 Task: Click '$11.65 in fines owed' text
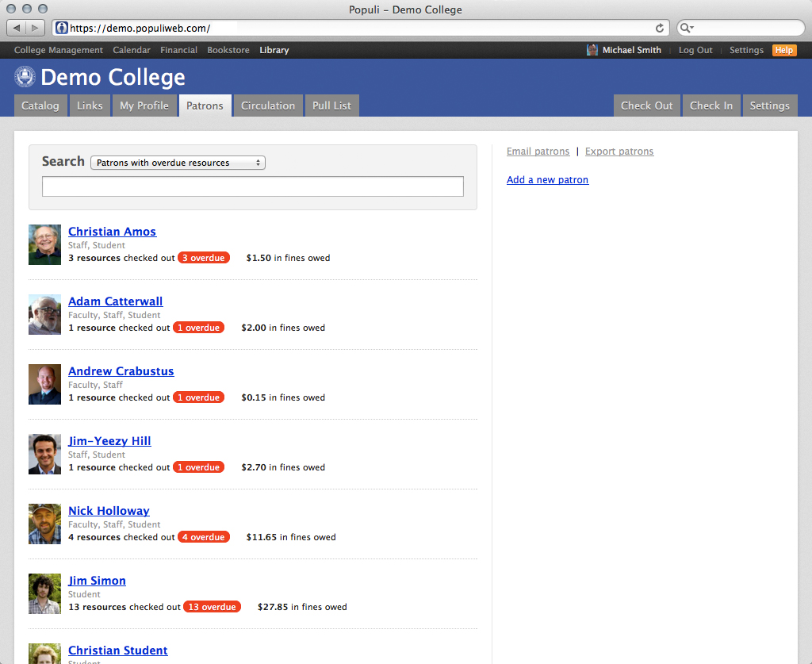click(291, 537)
